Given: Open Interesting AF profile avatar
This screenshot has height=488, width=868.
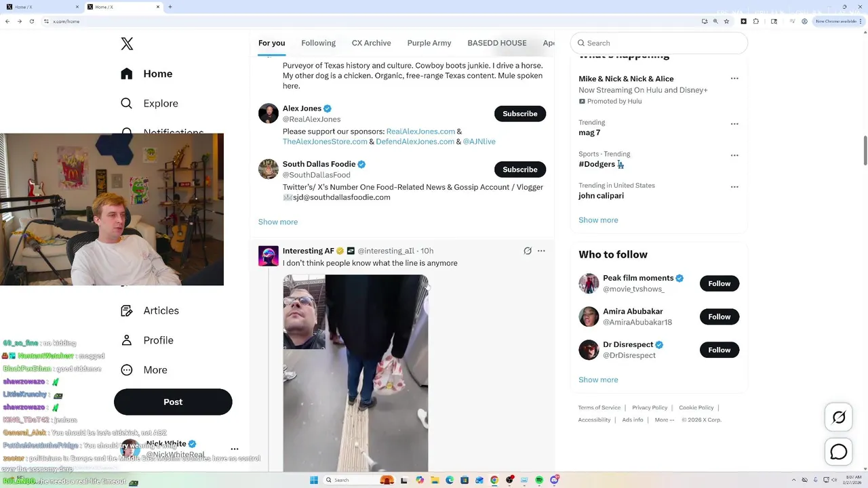Looking at the screenshot, I should [x=269, y=256].
